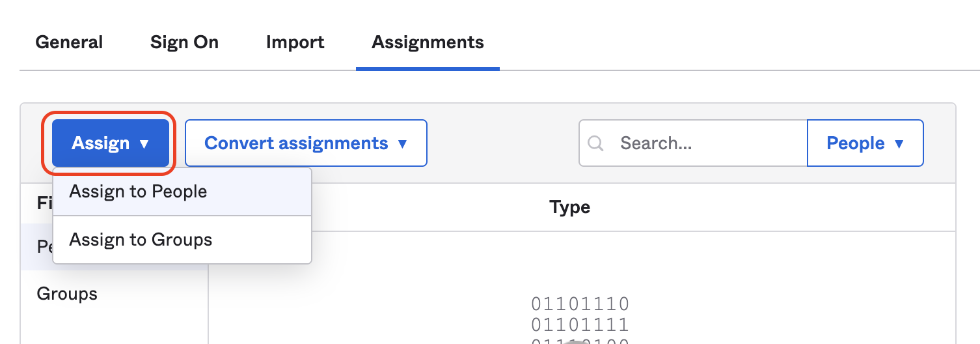Click the arrow on Assign button
The width and height of the screenshot is (980, 344).
pos(145,144)
